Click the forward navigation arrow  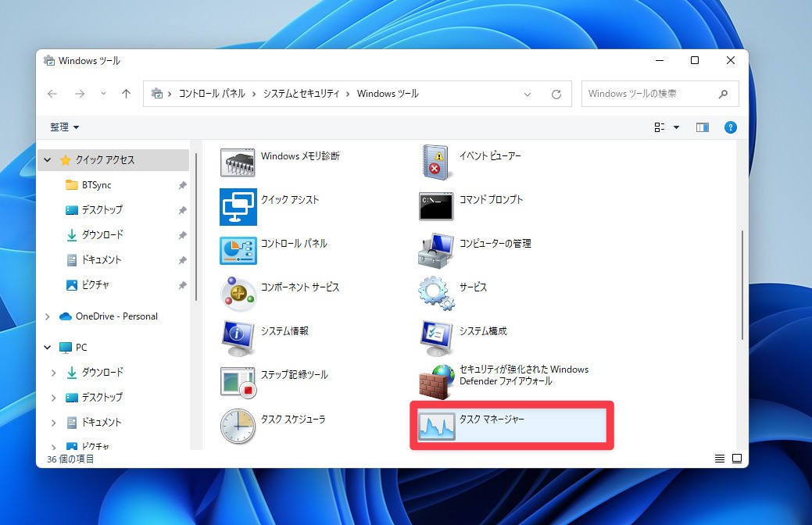[x=80, y=94]
